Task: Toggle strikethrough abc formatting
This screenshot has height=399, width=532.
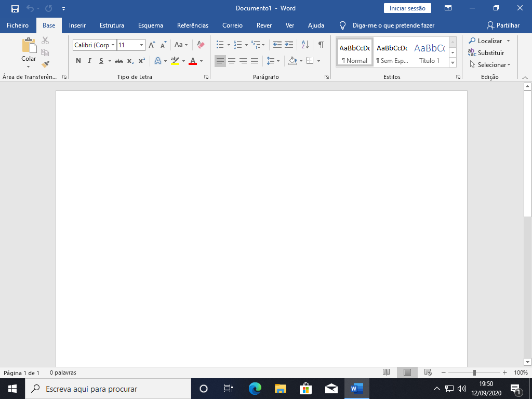Action: [x=119, y=61]
